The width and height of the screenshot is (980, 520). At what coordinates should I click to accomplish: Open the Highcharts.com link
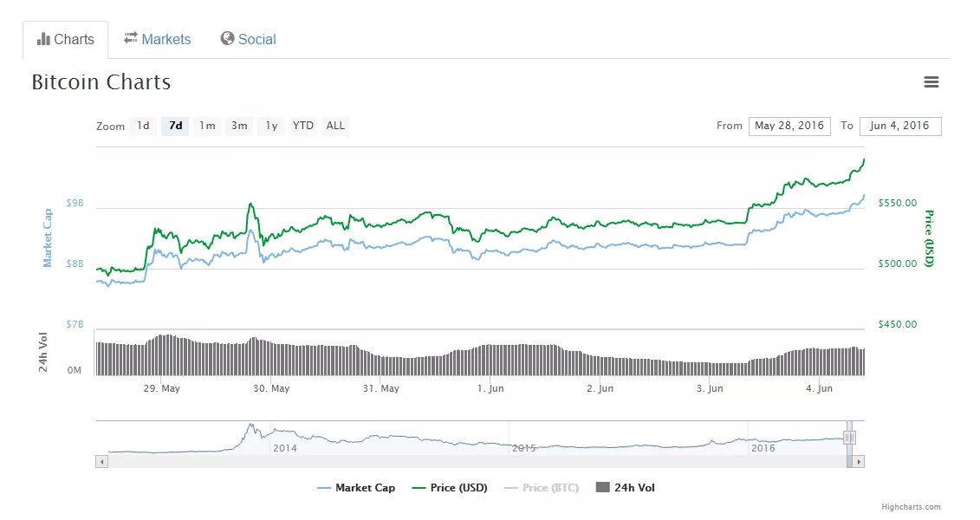pos(911,507)
